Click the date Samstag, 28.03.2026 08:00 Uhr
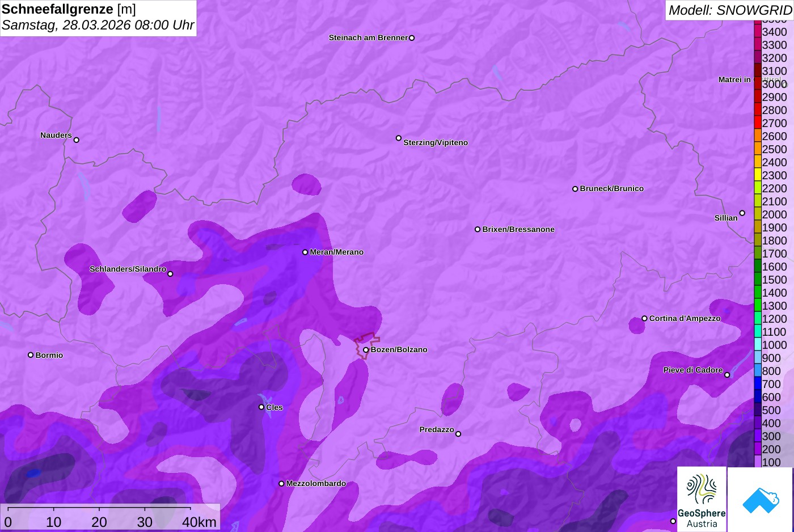The height and width of the screenshot is (532, 794). pyautogui.click(x=98, y=25)
